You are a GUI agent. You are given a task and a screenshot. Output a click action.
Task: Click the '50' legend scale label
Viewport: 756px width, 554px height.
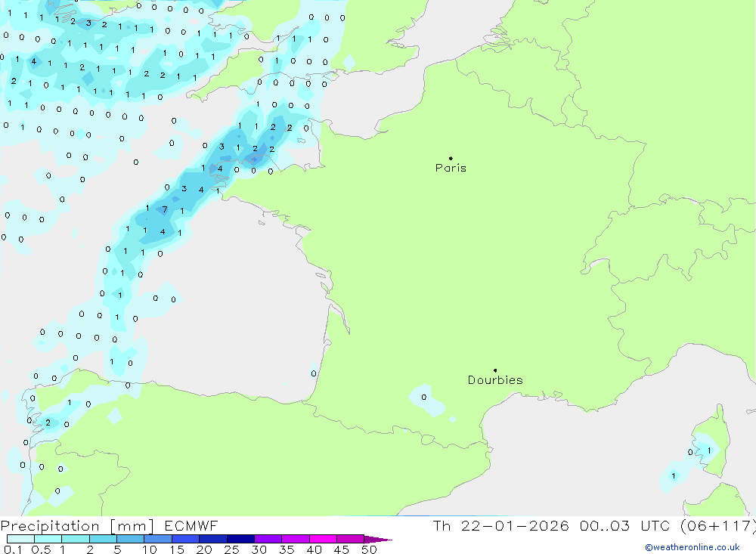370,549
